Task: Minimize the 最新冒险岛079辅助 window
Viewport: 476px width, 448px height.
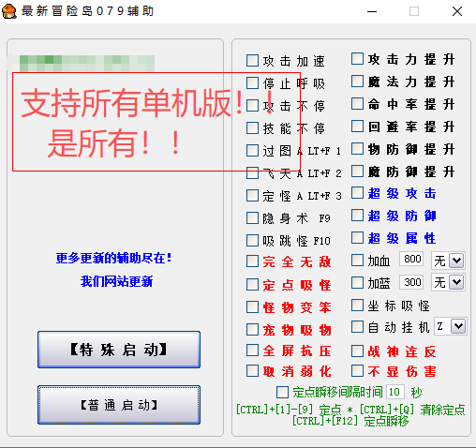Action: click(372, 11)
